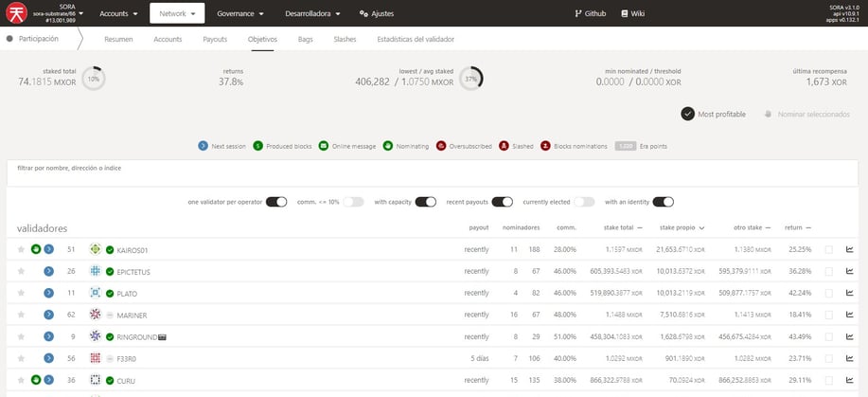Open the Bags tab
The image size is (868, 397).
coord(305,40)
